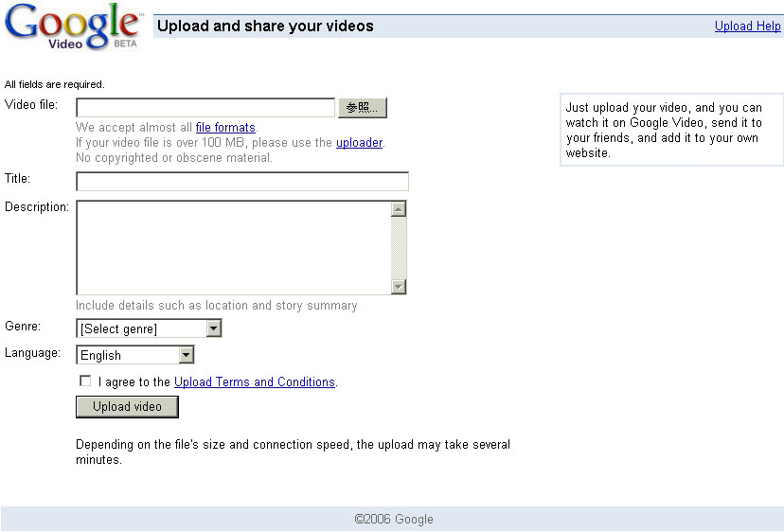Click the Language dropdown arrow button
The width and height of the screenshot is (784, 532).
(x=187, y=356)
